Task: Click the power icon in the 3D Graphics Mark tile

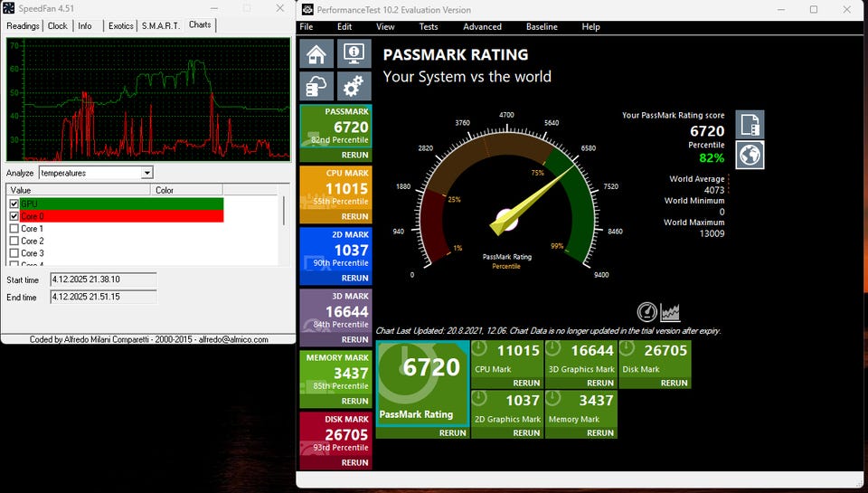Action: tap(553, 348)
